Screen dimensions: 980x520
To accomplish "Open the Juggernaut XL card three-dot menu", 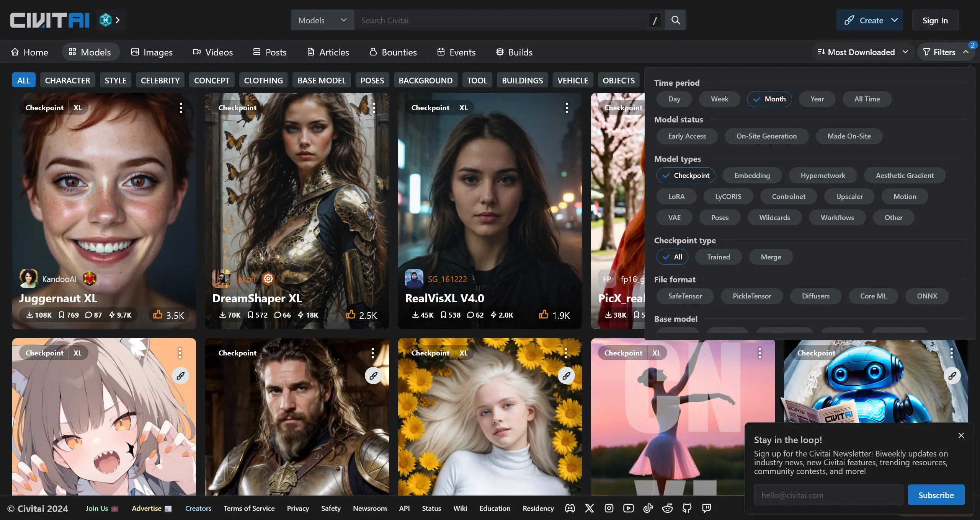I will [x=181, y=108].
